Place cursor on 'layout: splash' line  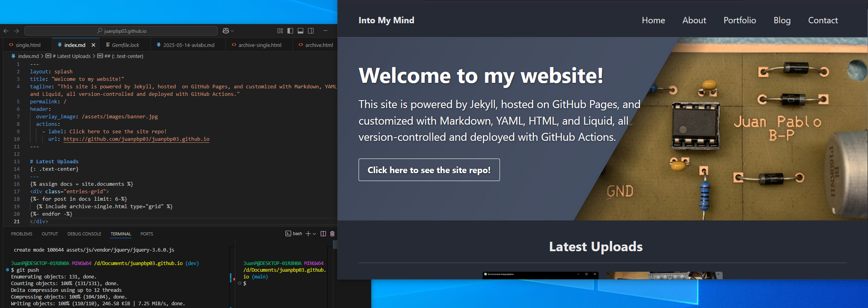coord(51,72)
